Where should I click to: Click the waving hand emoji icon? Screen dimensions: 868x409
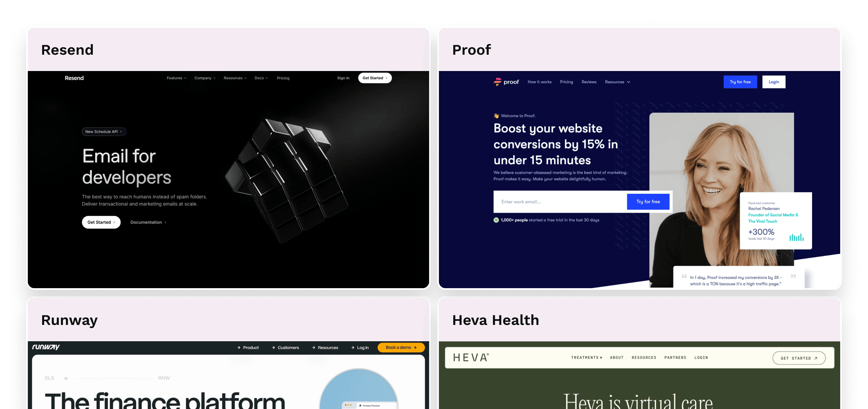(496, 116)
